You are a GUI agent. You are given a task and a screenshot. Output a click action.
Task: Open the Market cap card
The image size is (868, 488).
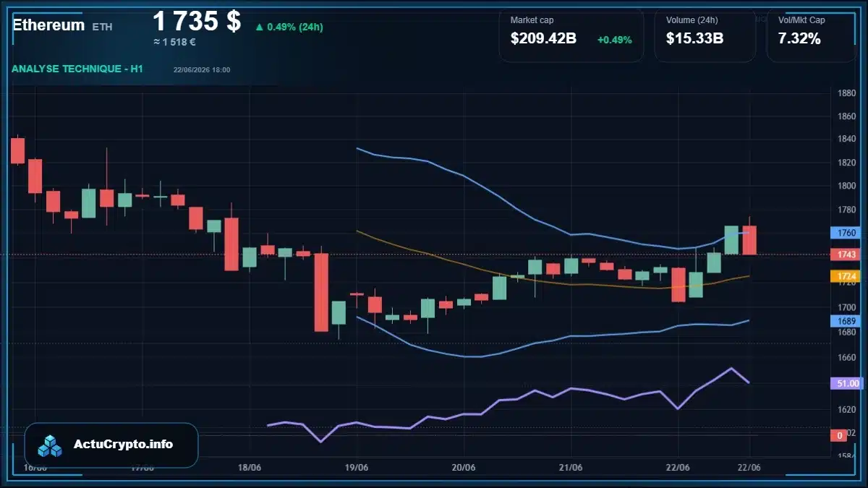pos(571,35)
